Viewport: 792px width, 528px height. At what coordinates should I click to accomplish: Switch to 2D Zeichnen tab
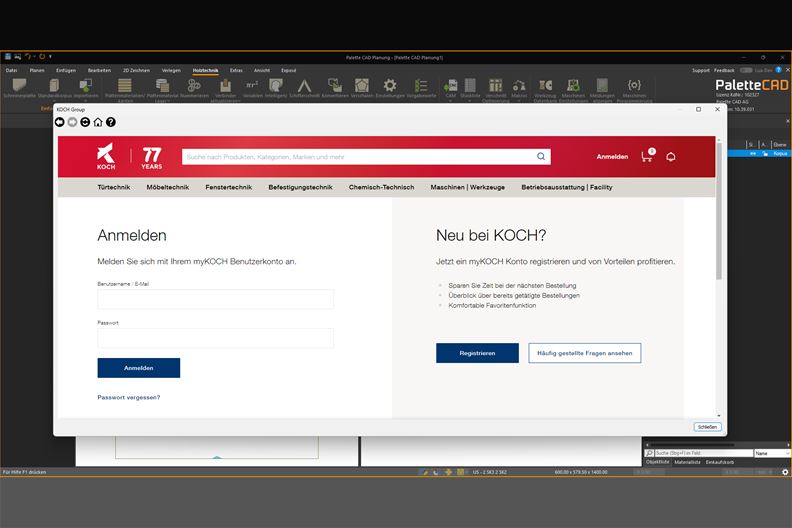tap(136, 71)
